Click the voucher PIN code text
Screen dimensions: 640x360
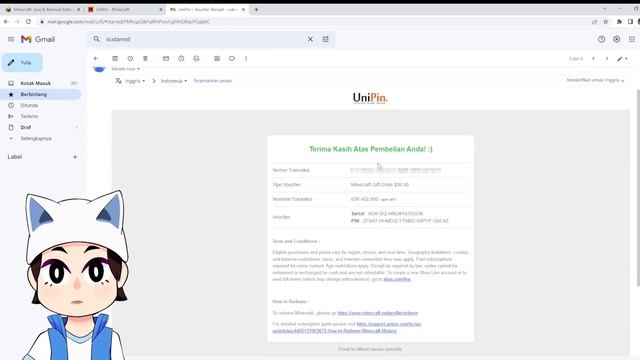point(405,221)
